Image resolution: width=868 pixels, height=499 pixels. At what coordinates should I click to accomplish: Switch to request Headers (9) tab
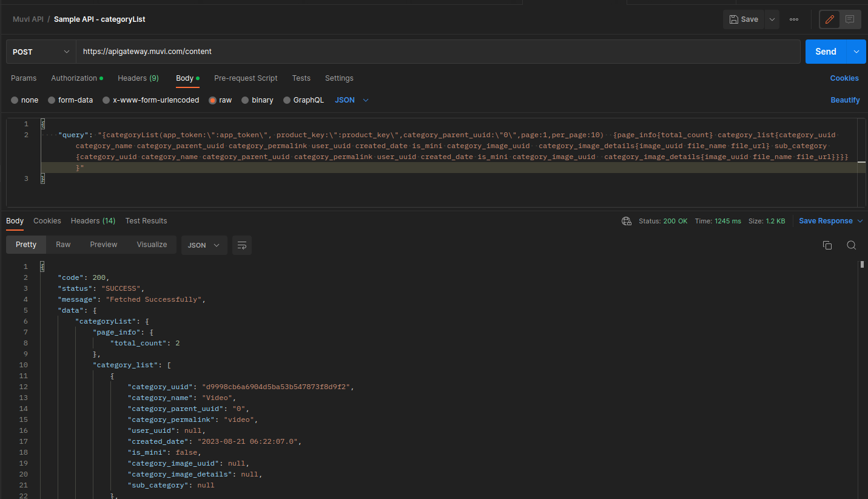138,78
